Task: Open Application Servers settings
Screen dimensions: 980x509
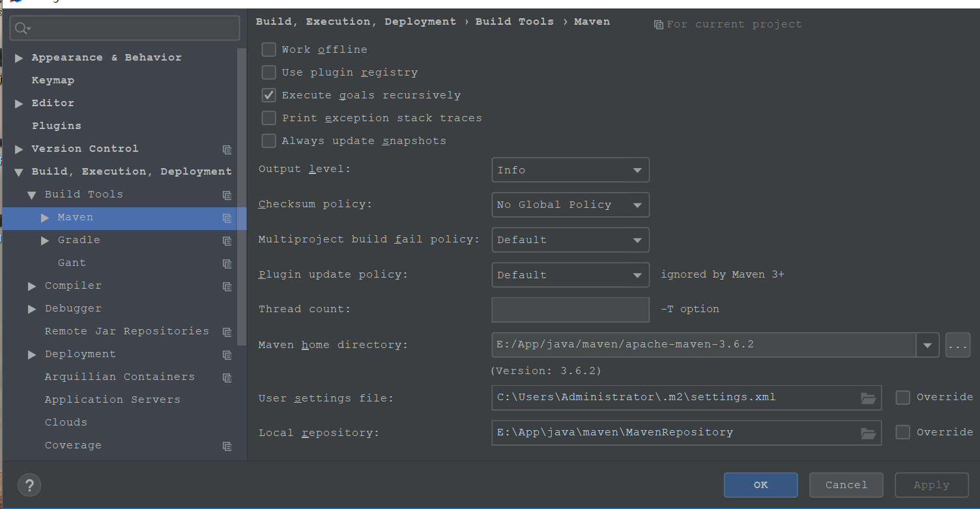Action: click(112, 400)
